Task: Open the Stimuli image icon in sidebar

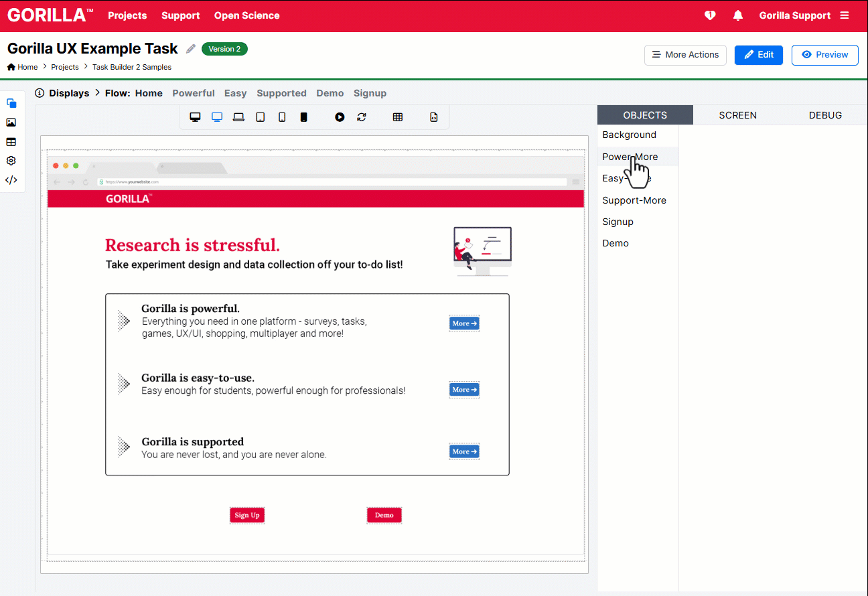Action: 11,123
